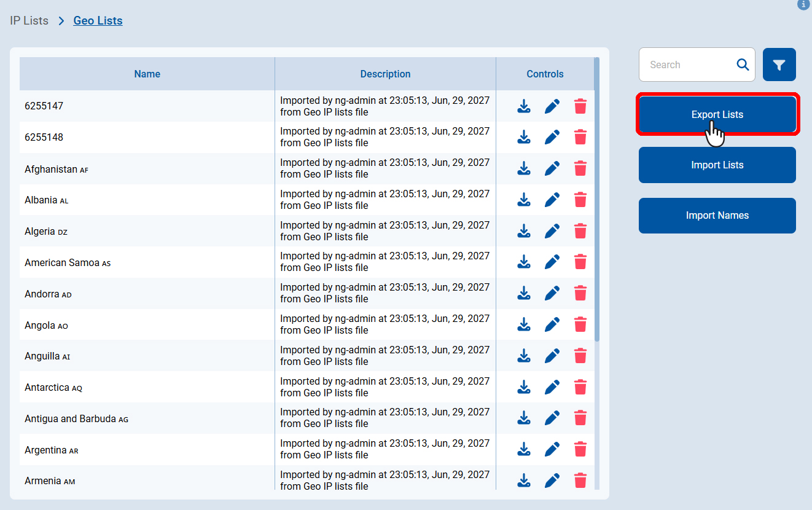Open the filter options button

click(779, 65)
